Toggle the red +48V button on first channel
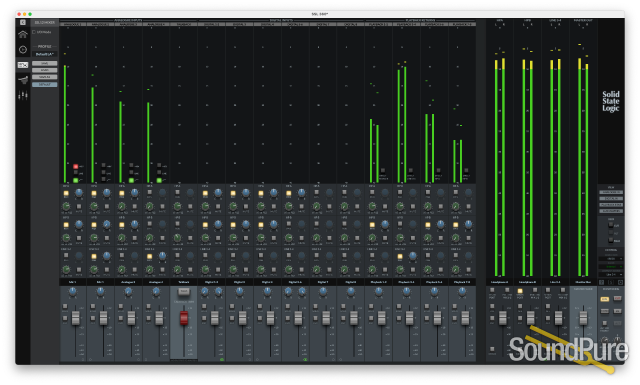Image resolution: width=640 pixels, height=385 pixels. [x=76, y=167]
